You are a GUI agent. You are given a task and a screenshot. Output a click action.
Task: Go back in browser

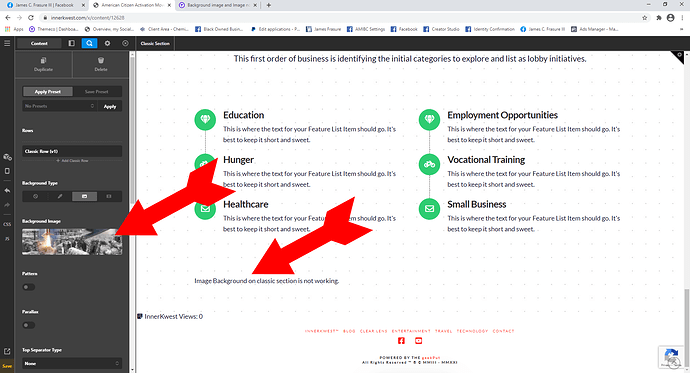(x=7, y=18)
